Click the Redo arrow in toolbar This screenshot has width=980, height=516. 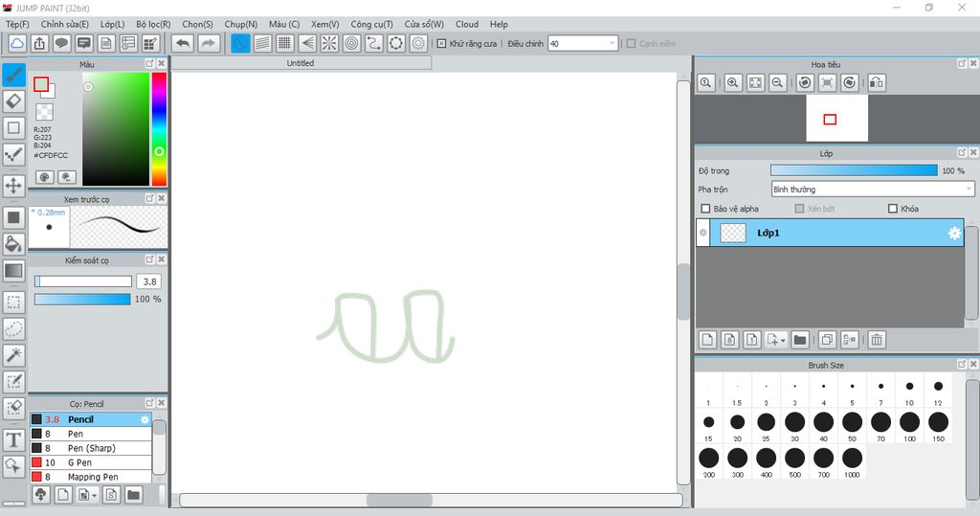coord(209,43)
